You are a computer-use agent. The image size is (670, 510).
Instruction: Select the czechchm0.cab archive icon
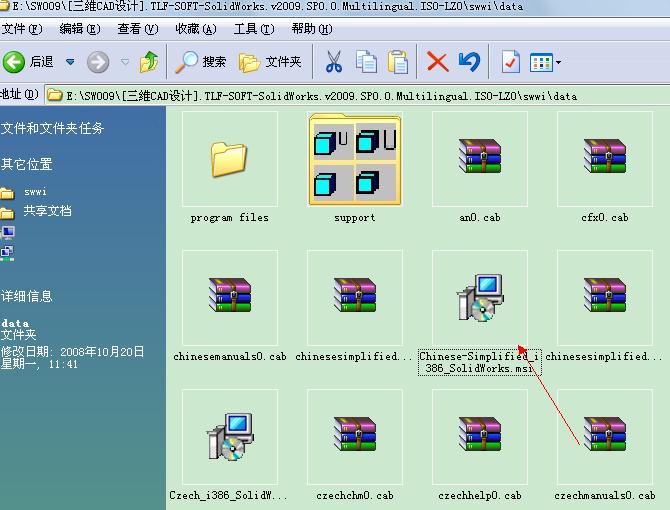(355, 434)
